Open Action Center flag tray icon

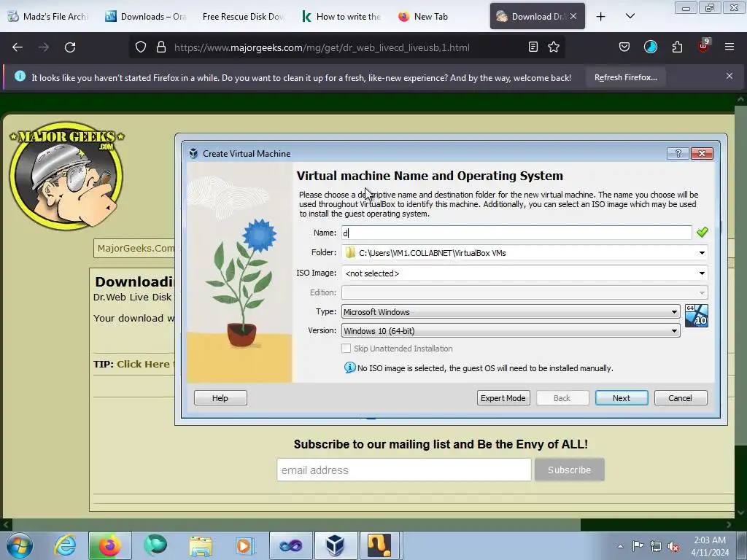[x=638, y=546]
